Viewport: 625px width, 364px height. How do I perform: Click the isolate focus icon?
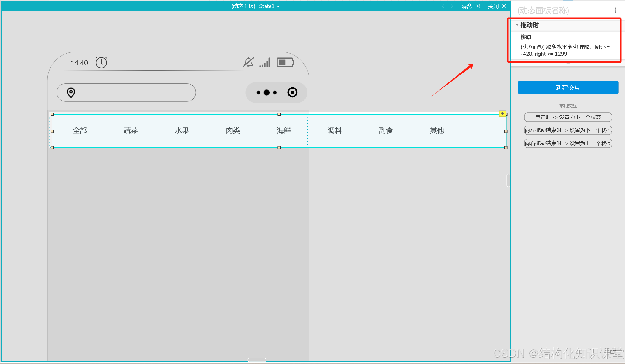pos(478,6)
